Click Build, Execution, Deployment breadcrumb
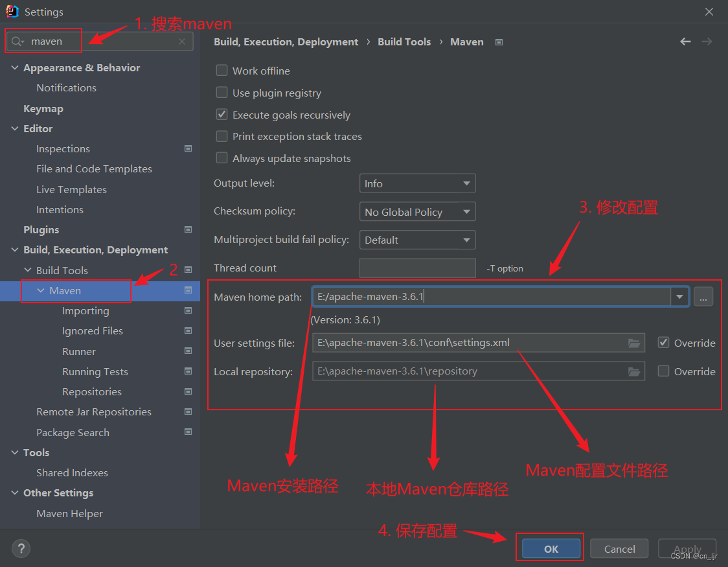728x567 pixels. click(x=286, y=41)
